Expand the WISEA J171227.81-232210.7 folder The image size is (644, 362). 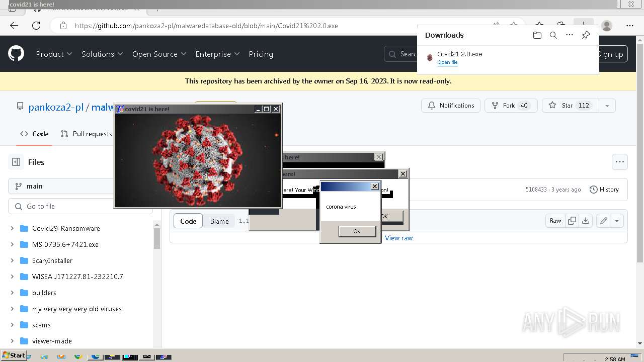(x=12, y=277)
